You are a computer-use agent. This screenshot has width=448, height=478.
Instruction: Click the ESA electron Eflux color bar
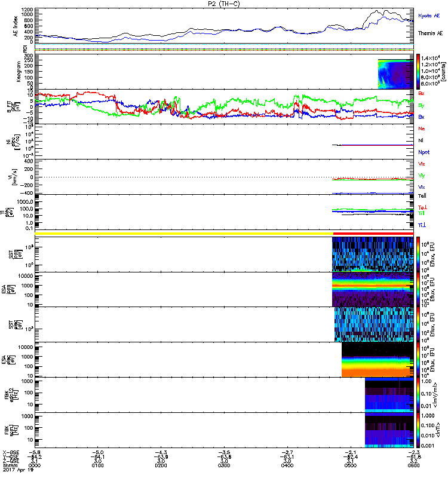click(x=418, y=360)
